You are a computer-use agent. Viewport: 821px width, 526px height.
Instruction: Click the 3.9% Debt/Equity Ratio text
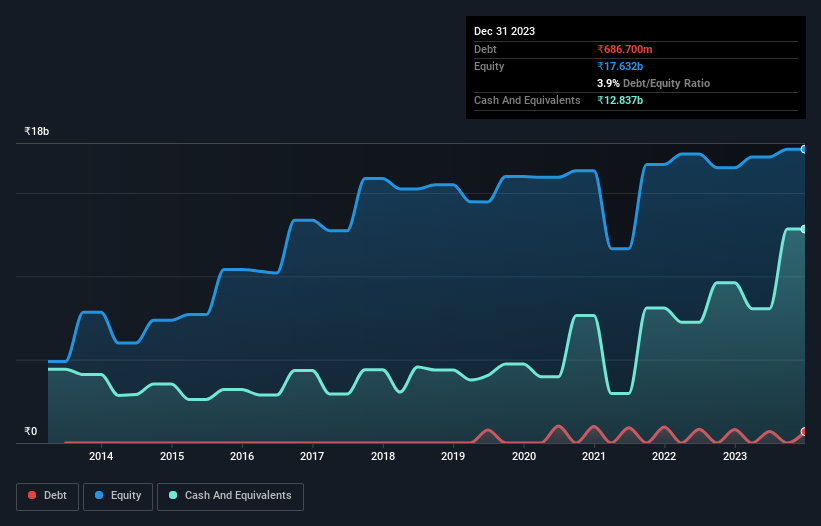pyautogui.click(x=653, y=83)
